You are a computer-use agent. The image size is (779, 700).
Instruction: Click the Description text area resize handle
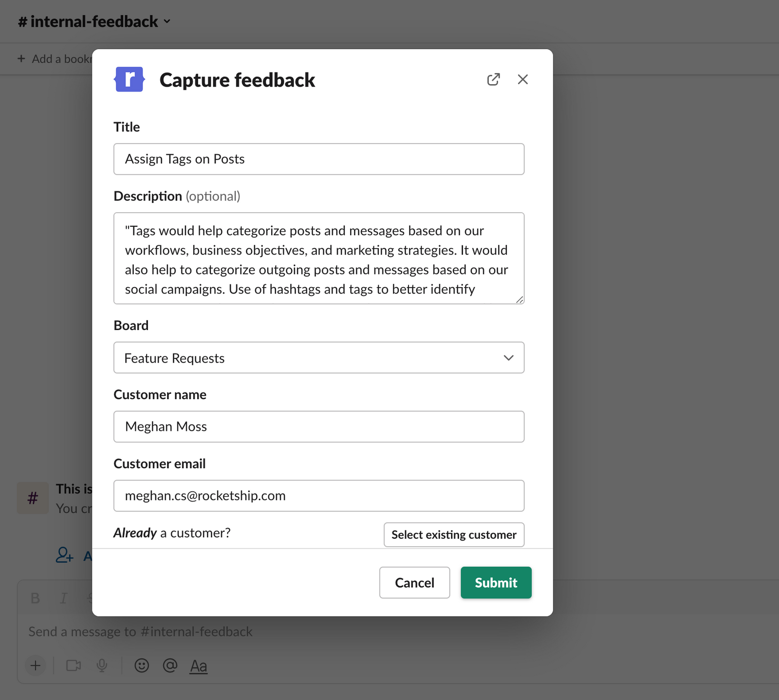[519, 300]
